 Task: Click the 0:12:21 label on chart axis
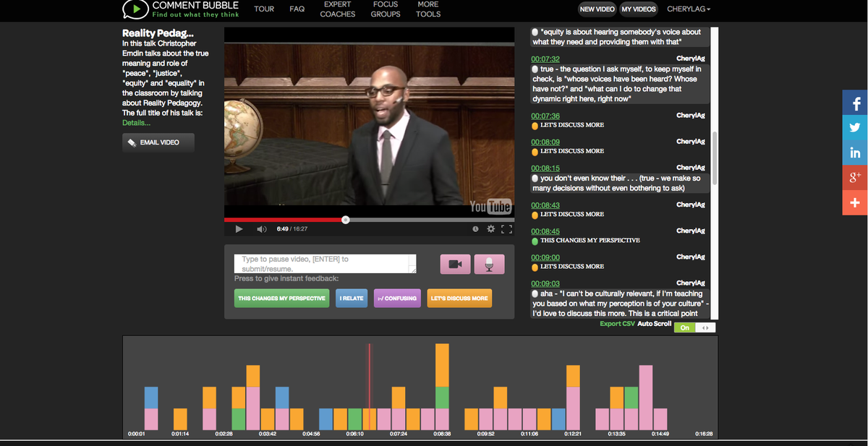573,434
